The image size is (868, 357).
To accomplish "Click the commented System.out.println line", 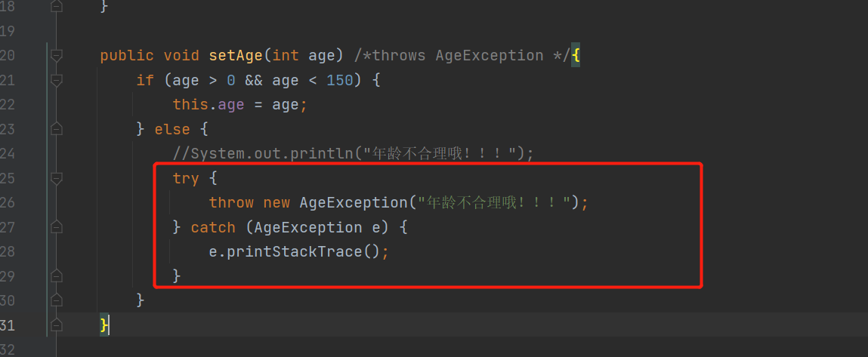I will click(354, 153).
